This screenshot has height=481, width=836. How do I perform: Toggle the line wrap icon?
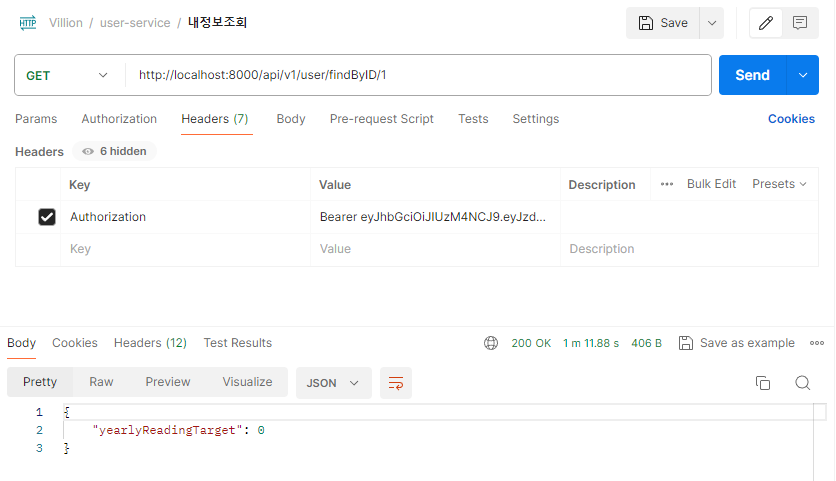coord(396,383)
